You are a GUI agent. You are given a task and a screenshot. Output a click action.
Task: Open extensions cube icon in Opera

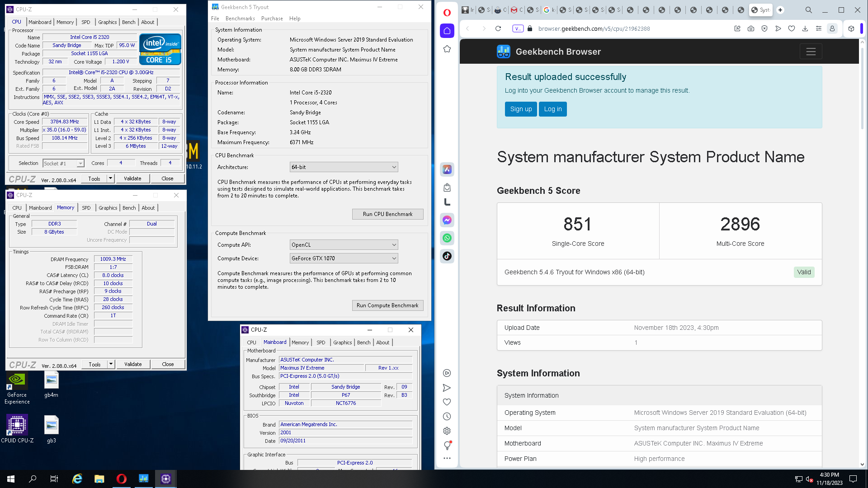851,28
